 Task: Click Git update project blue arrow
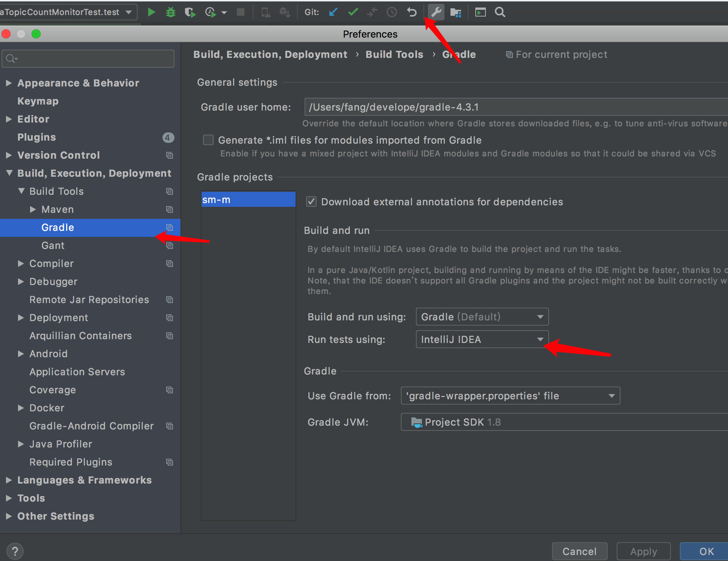[333, 12]
